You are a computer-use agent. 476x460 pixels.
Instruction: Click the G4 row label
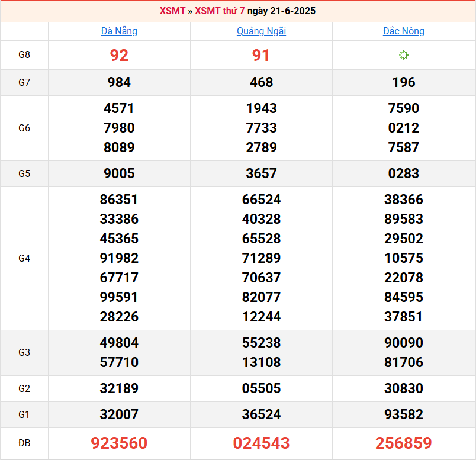(24, 258)
